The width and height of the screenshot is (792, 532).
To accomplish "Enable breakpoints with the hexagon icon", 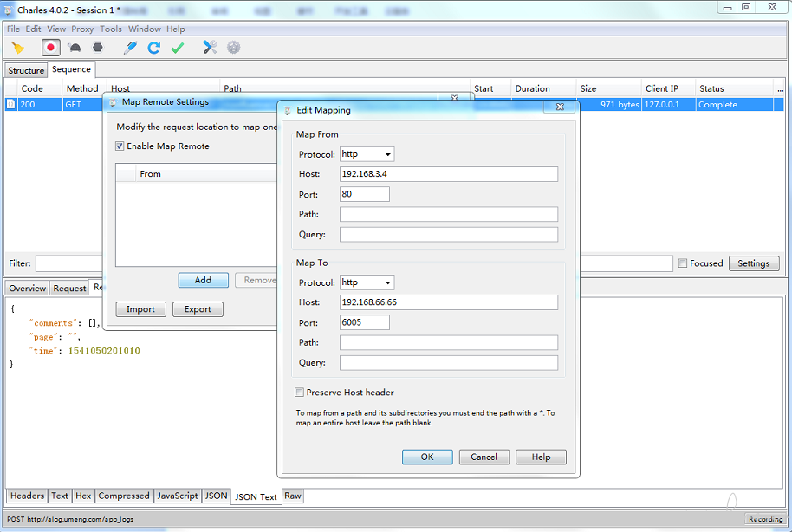I will coord(98,48).
